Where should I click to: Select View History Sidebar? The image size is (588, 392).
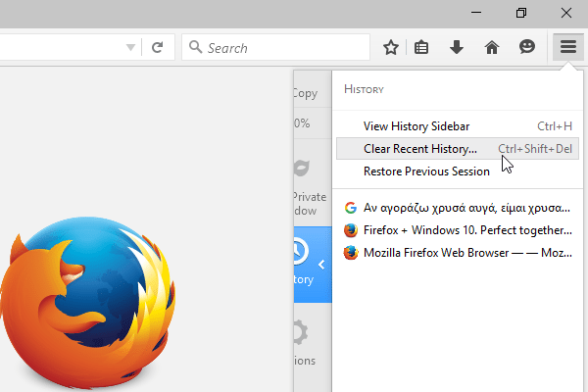coord(458,126)
